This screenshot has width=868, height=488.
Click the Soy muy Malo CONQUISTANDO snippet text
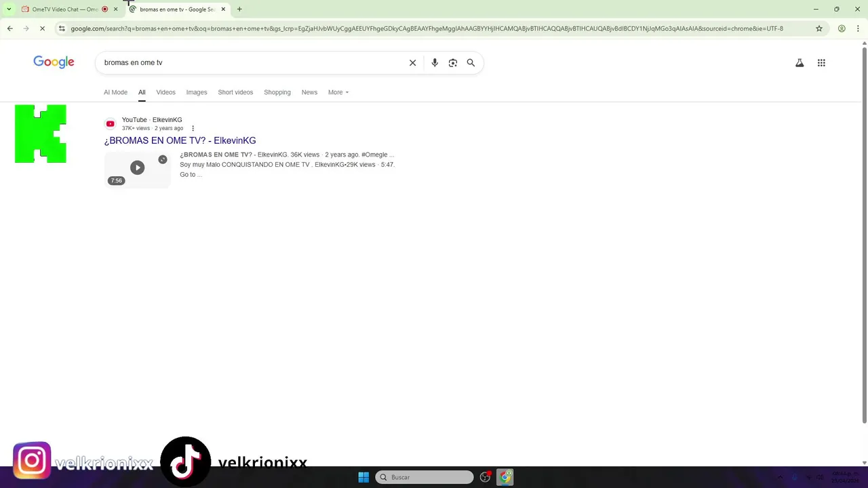244,165
